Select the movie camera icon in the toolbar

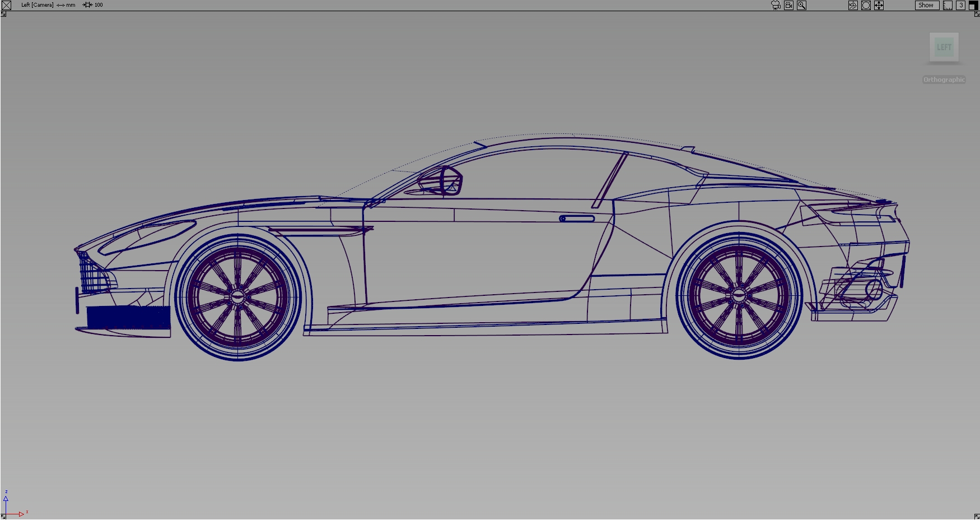click(776, 5)
